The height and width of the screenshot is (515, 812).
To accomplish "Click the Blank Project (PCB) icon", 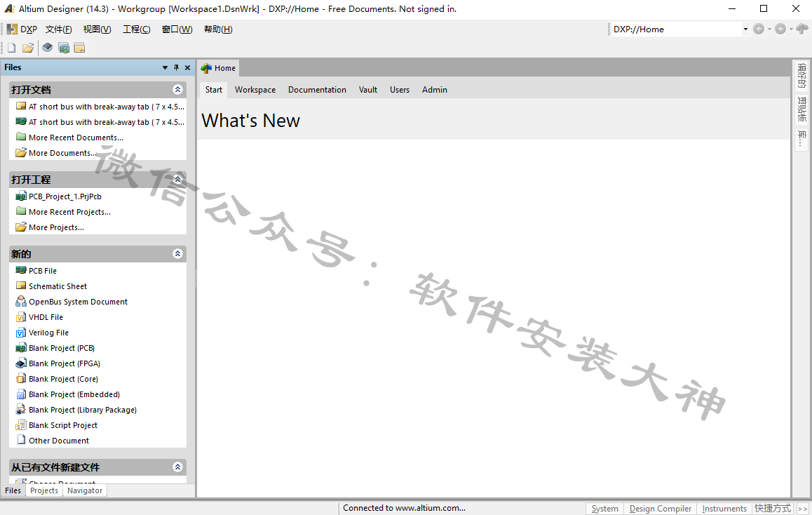I will pos(21,348).
